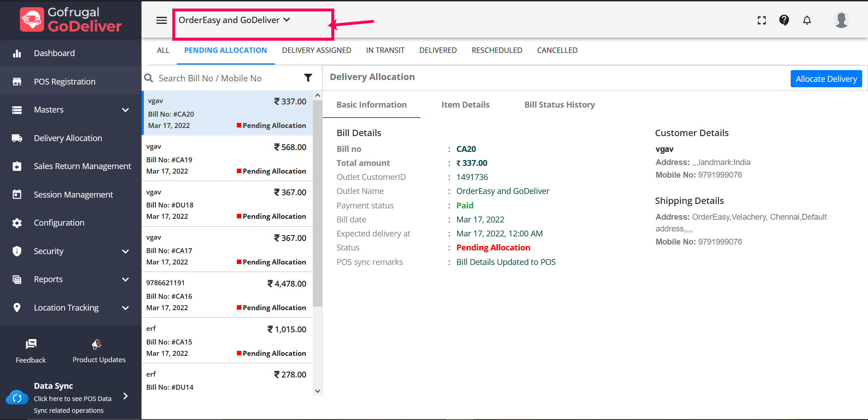Open Feedback from the sidebar
868x420 pixels.
coord(31,351)
